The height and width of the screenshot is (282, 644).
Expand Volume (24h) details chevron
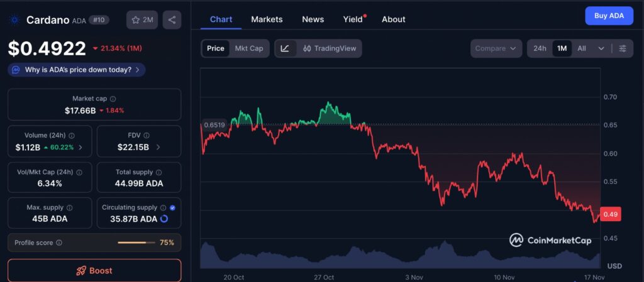coord(80,147)
